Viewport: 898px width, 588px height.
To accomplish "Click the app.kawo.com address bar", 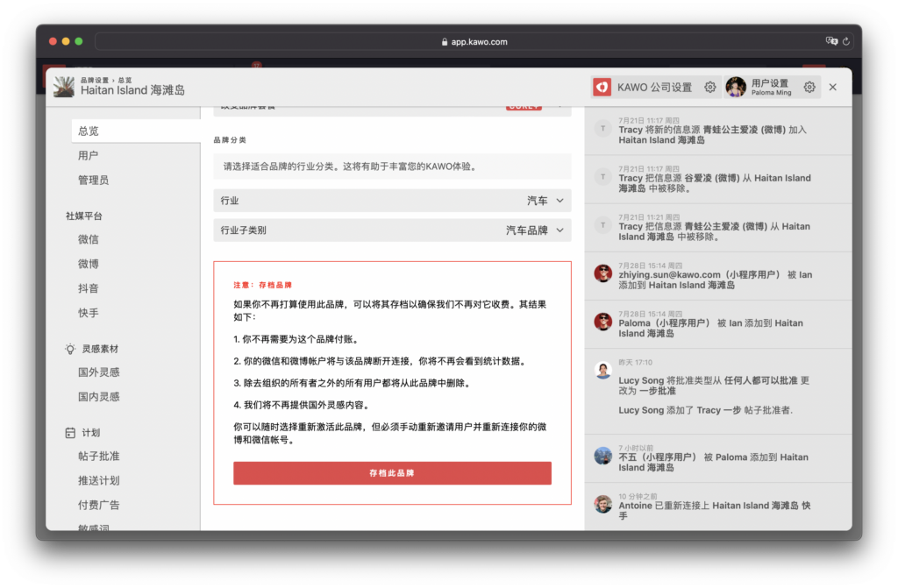I will pyautogui.click(x=474, y=41).
